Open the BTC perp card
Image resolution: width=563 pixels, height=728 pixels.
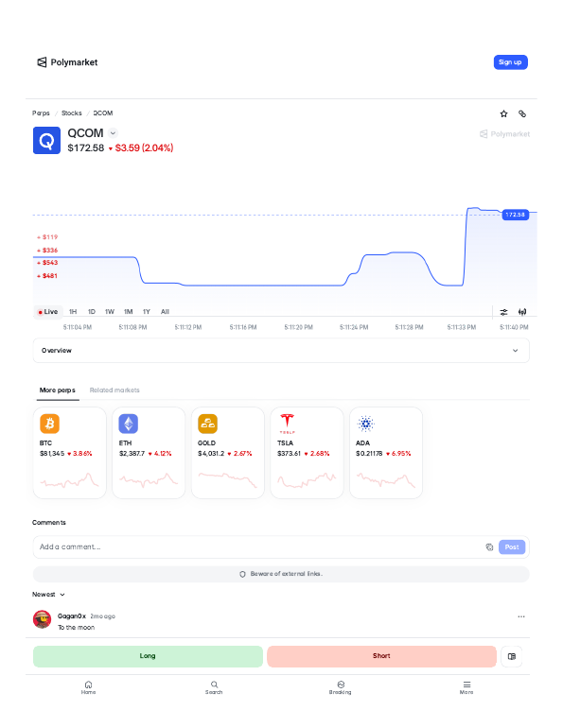(70, 453)
